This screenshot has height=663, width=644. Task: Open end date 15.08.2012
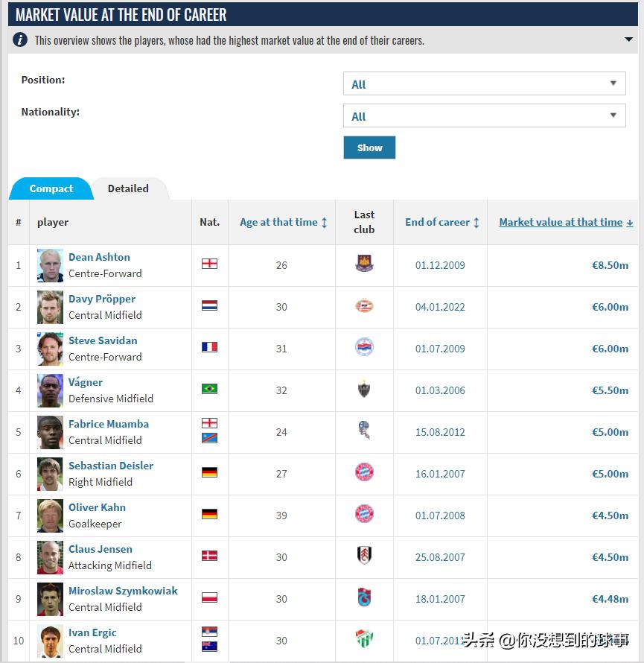coord(440,432)
